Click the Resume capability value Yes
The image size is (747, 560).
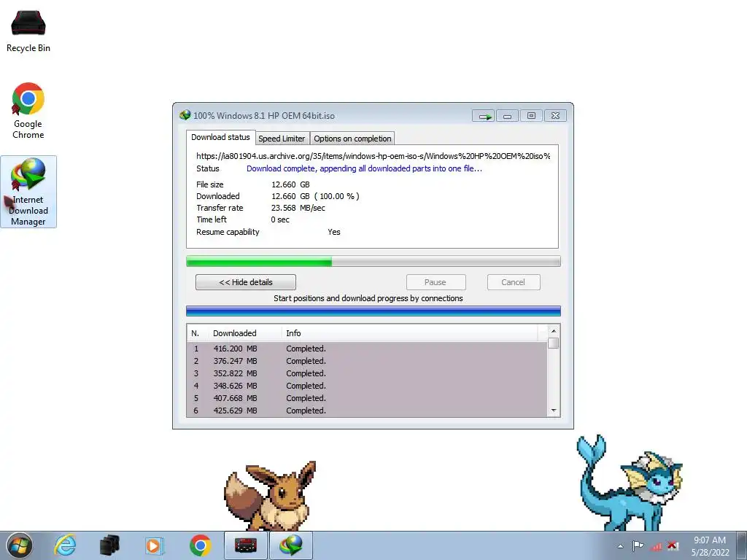tap(334, 232)
